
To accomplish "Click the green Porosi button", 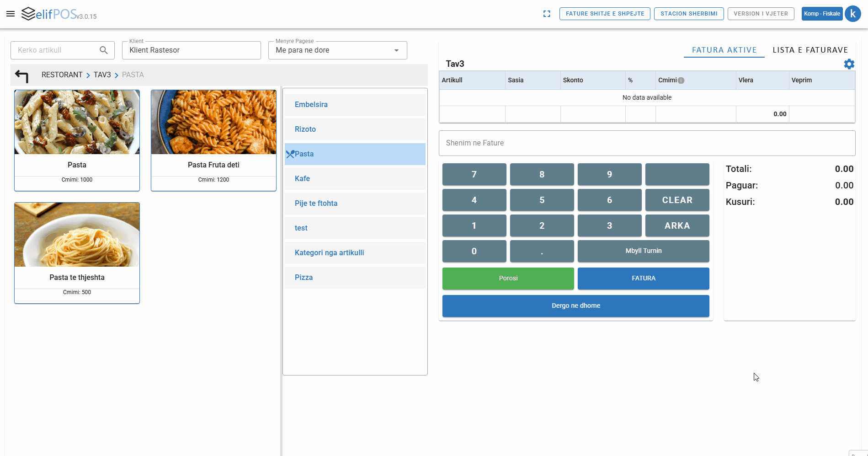I will point(508,279).
